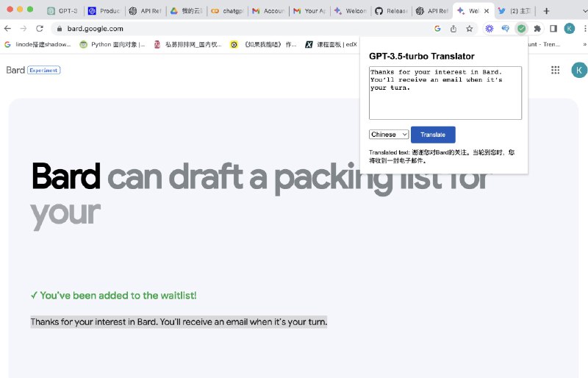The image size is (588, 378).
Task: Switch to the Gmail Account tab
Action: click(x=268, y=11)
